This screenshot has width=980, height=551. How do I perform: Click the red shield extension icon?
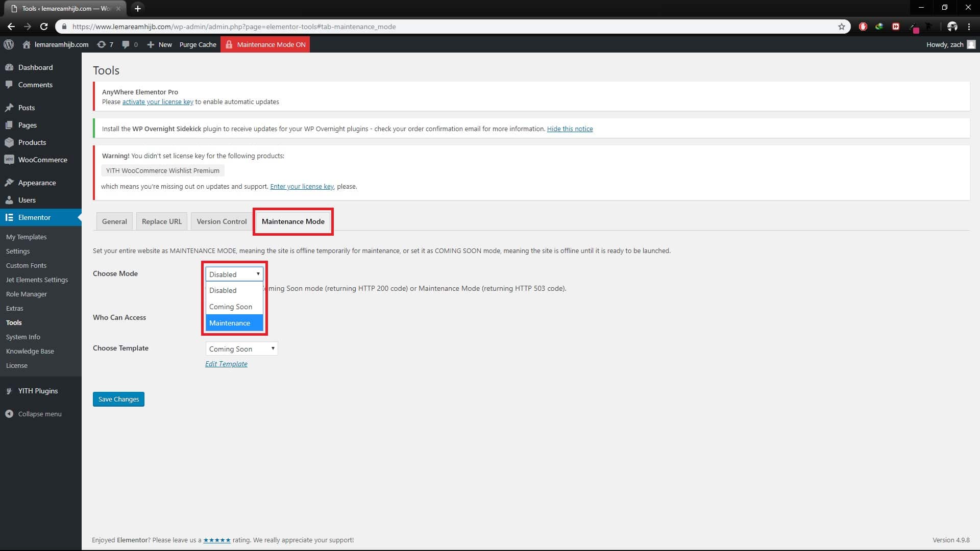(x=863, y=27)
